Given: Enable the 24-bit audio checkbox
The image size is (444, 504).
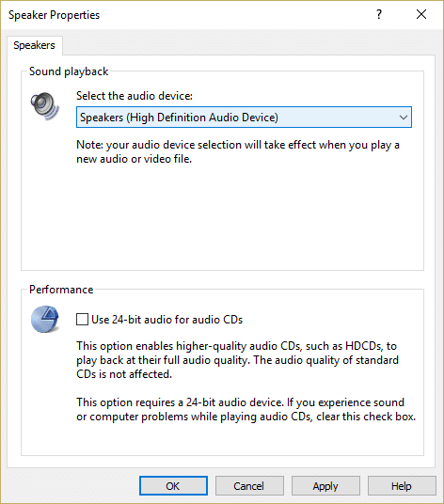Looking at the screenshot, I should click(82, 320).
